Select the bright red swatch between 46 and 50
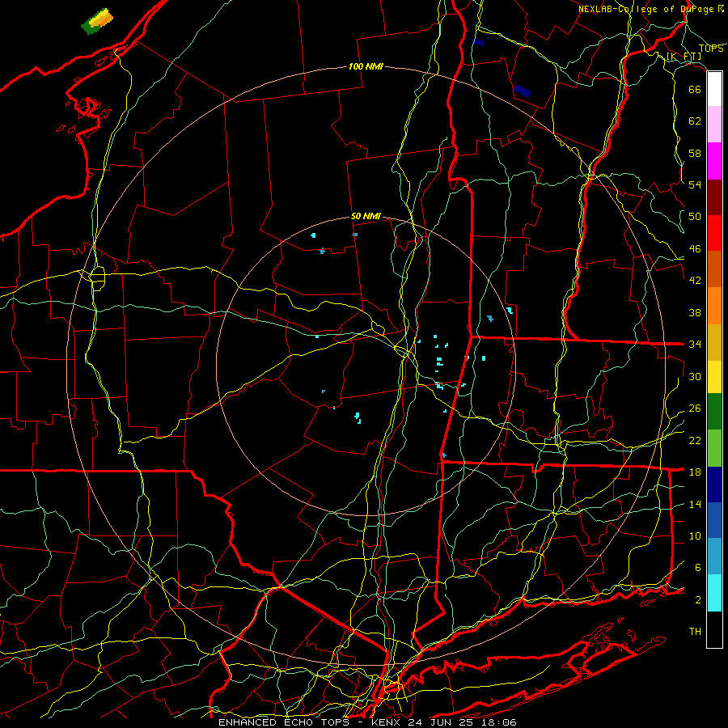728x728 pixels. [714, 233]
